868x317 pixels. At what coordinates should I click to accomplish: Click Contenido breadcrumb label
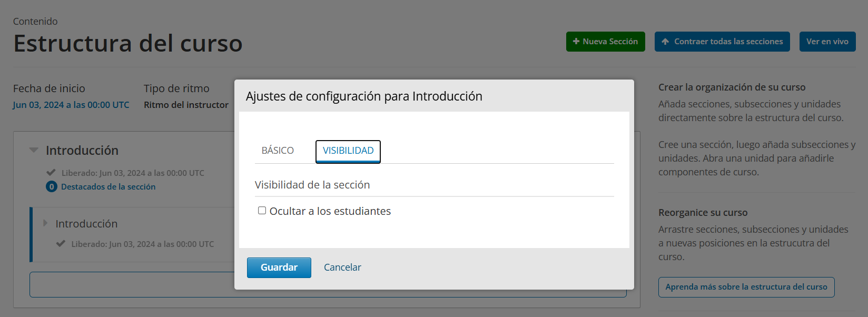coord(35,22)
